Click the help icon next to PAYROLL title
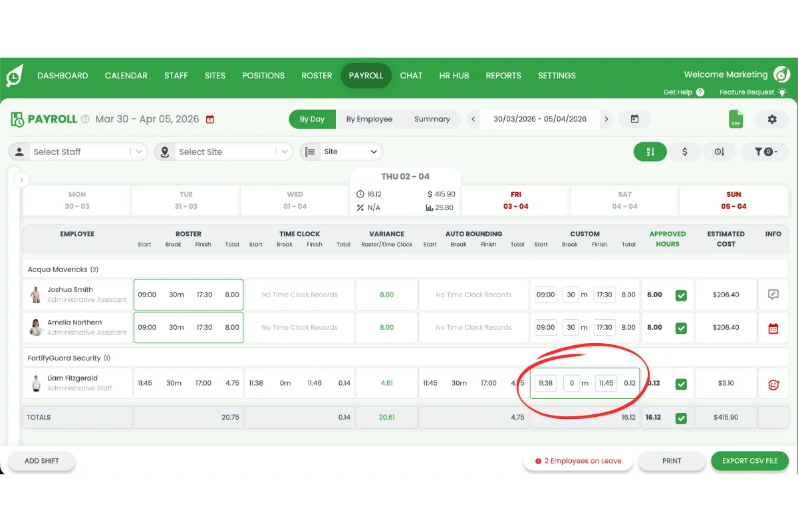 click(x=85, y=120)
